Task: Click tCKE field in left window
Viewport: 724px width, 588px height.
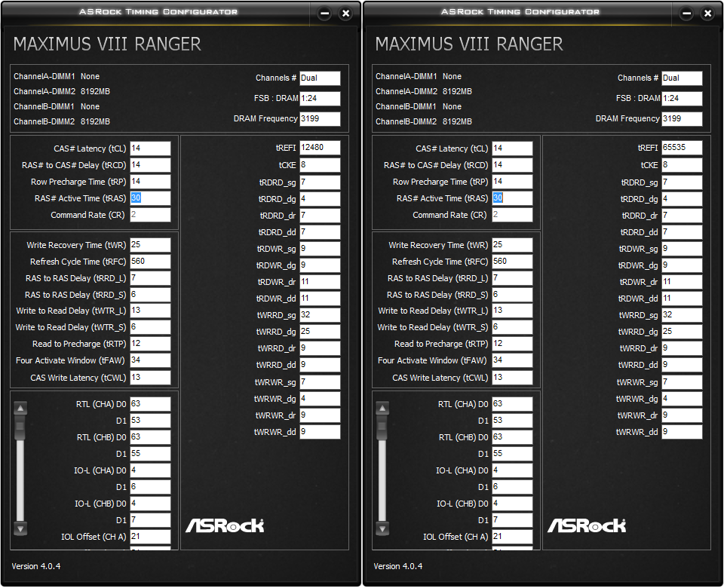Action: 320,165
